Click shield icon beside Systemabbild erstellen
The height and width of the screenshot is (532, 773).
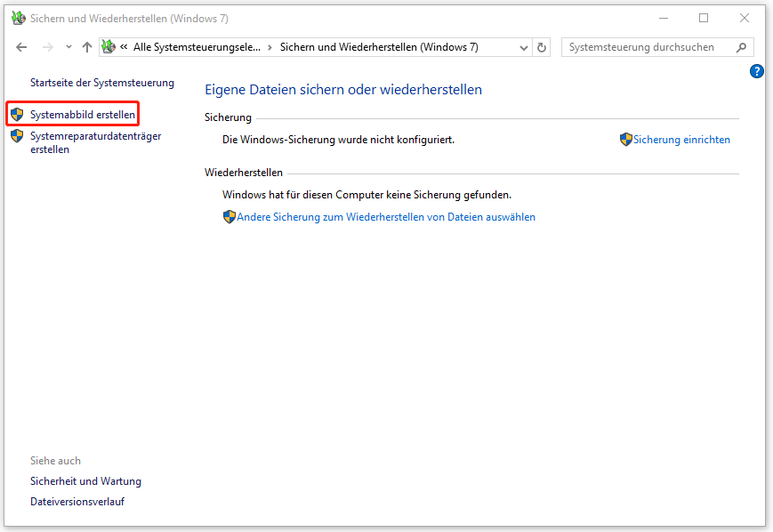17,115
